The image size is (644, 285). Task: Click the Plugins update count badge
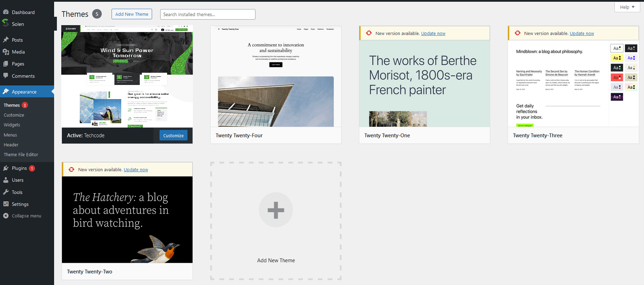tap(32, 168)
